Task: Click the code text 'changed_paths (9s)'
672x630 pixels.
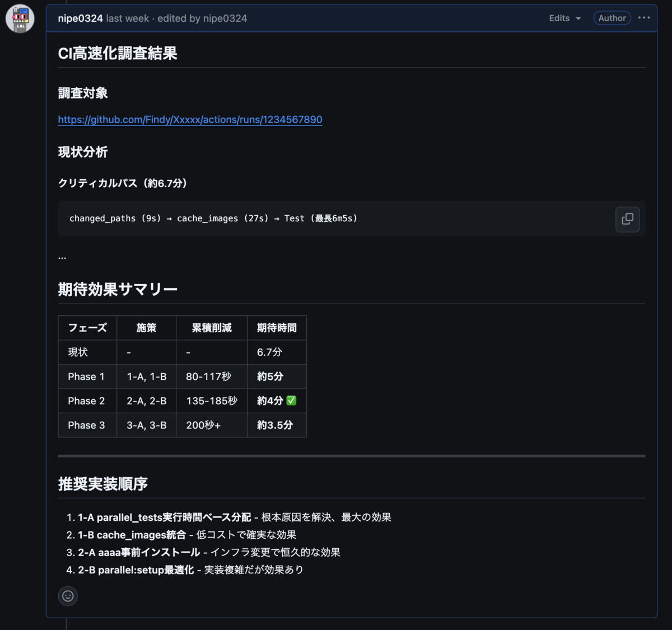Action: click(x=115, y=218)
